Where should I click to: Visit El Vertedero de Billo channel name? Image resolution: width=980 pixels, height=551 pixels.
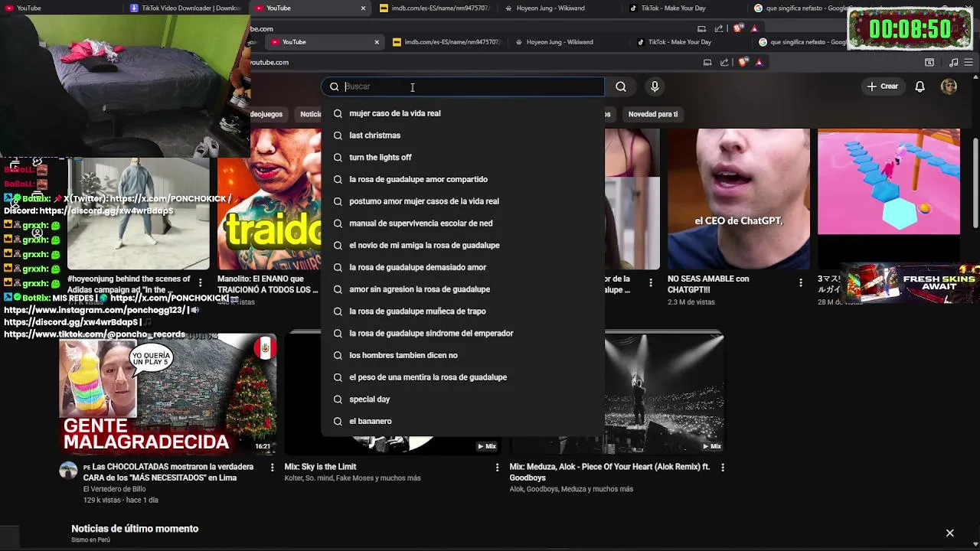click(x=114, y=489)
